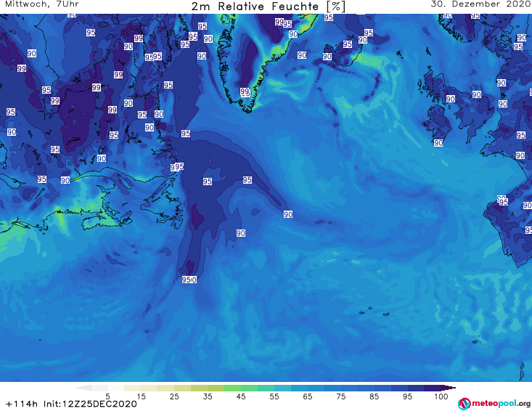Click the date '30. Dezember 2020'
The height and width of the screenshot is (411, 532).
click(x=480, y=4)
